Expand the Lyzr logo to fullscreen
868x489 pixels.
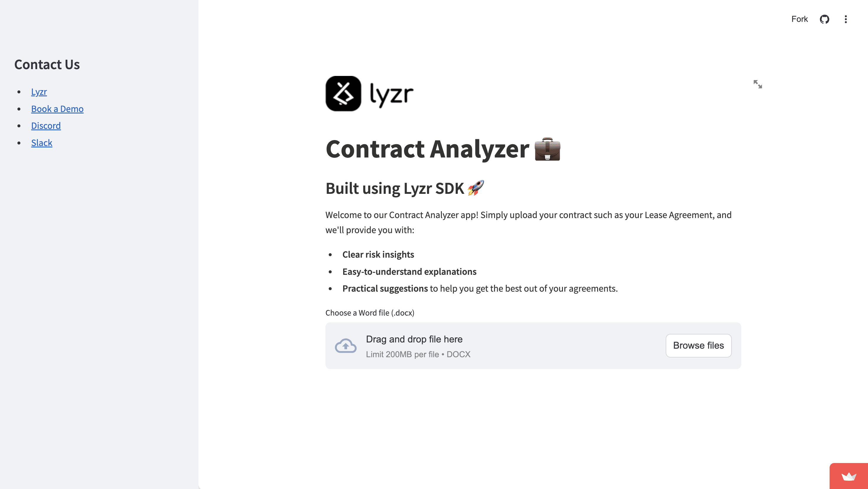point(758,84)
